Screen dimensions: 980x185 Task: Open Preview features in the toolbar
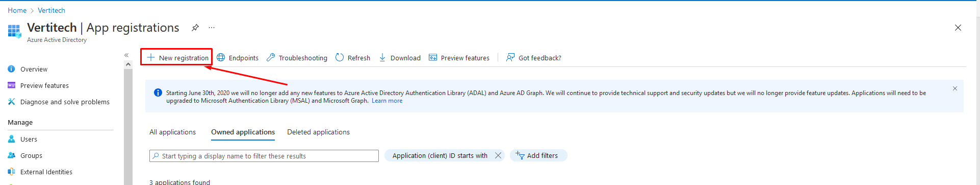(459, 58)
